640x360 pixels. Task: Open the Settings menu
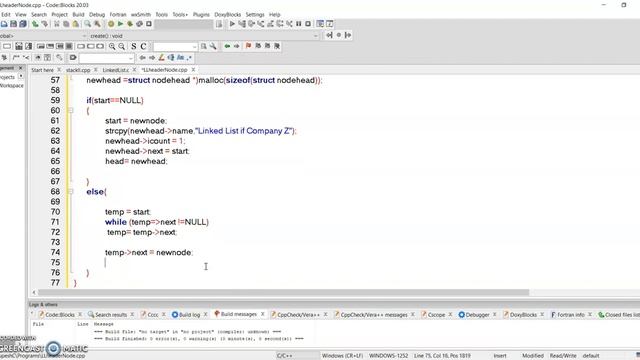point(255,14)
